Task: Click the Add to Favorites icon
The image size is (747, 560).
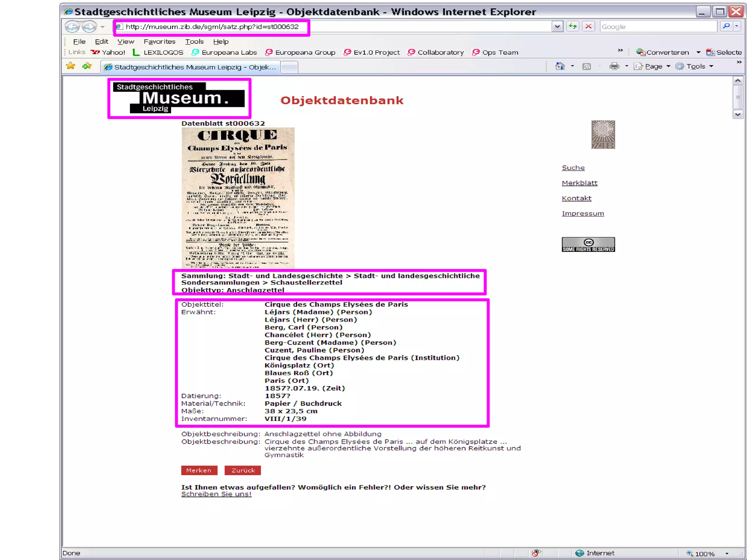Action: (87, 66)
